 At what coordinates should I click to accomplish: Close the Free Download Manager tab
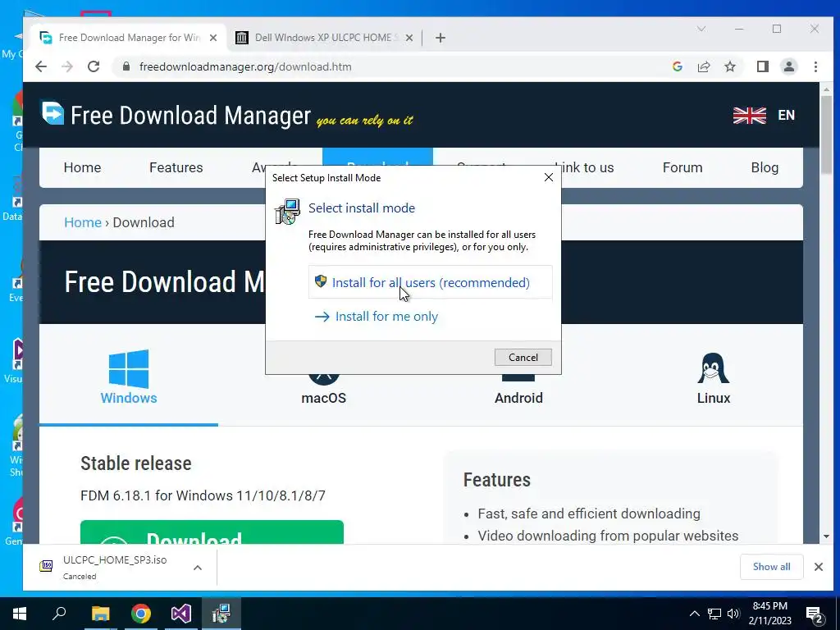click(213, 38)
